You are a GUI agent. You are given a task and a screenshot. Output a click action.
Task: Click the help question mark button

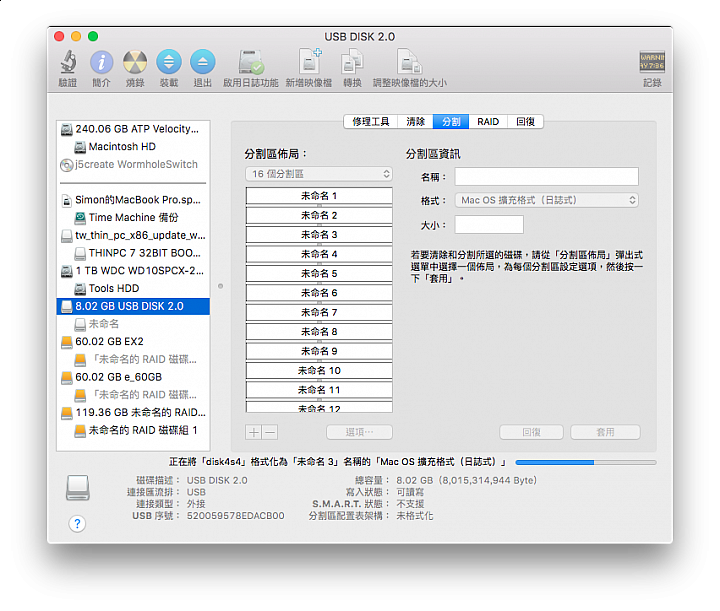point(77,523)
